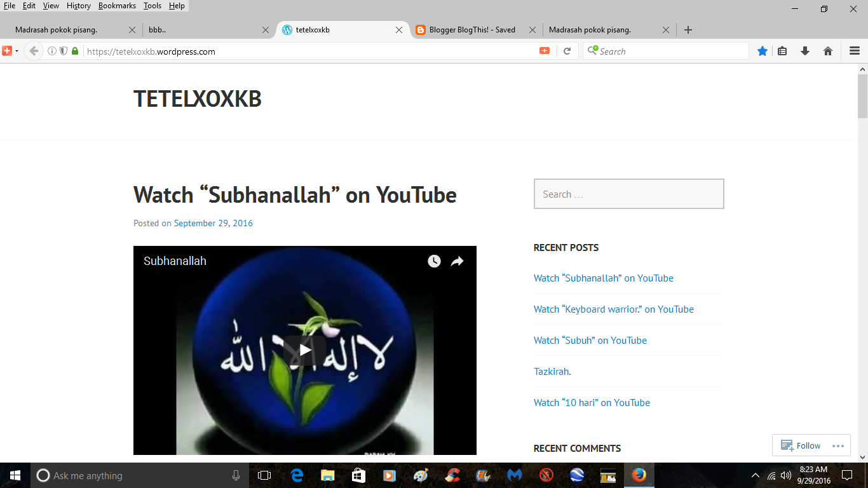Click the taskbar volume speaker icon
This screenshot has width=868, height=488.
click(786, 475)
